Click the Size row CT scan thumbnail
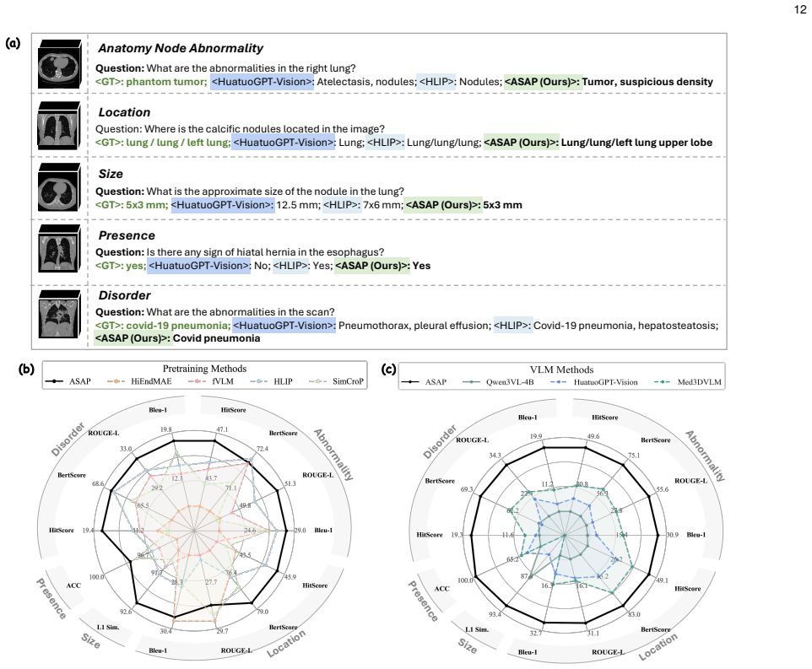Viewport: 812px width, 669px height. 59,187
